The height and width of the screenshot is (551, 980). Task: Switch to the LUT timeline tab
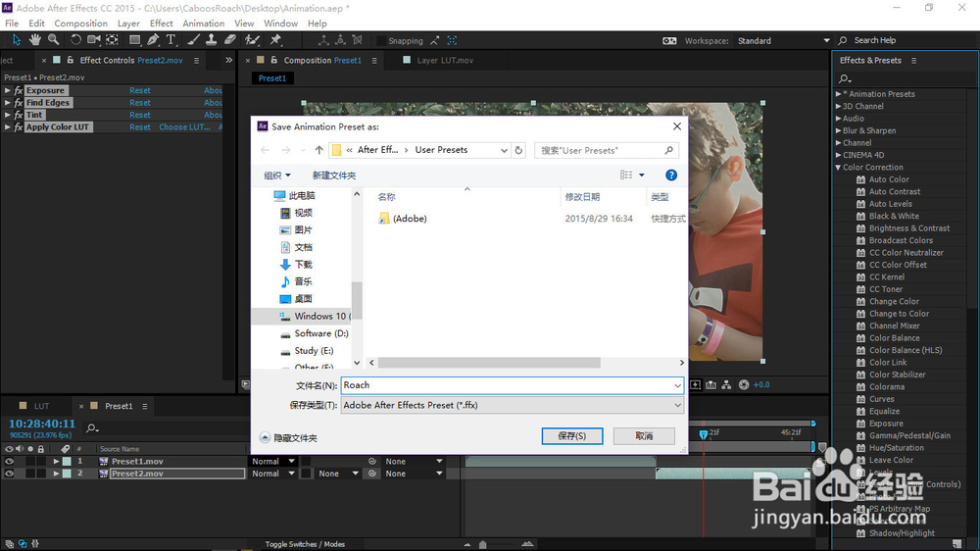coord(41,406)
